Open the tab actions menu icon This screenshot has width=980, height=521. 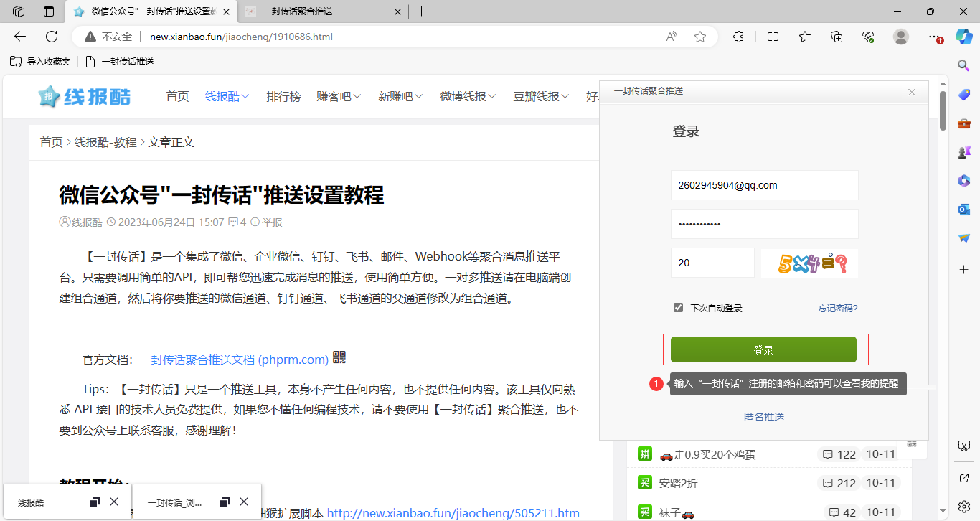pos(49,11)
